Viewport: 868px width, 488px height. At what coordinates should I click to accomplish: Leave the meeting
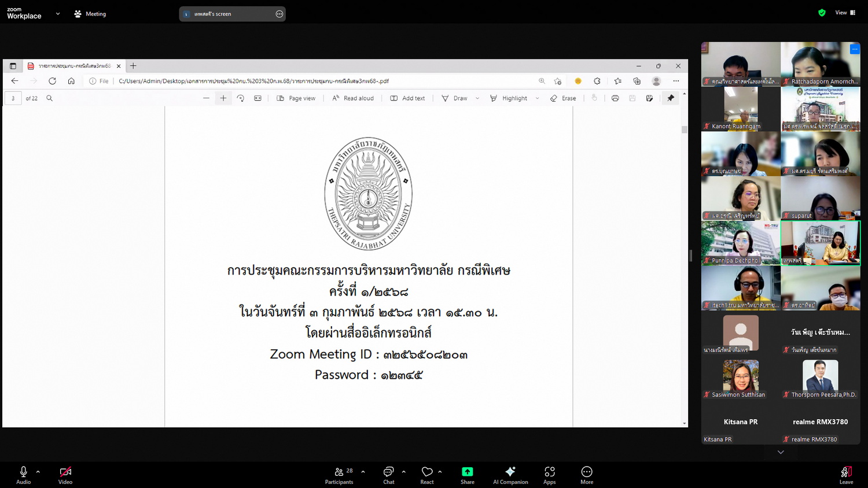point(846,475)
